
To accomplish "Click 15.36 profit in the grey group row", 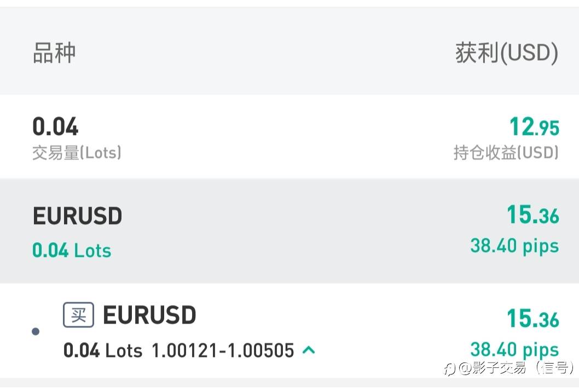I will [532, 215].
